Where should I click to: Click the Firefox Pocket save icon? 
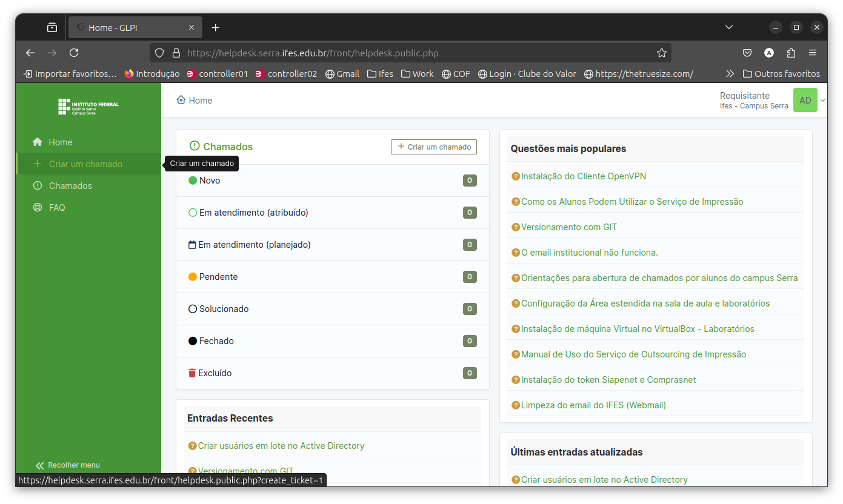coord(747,53)
